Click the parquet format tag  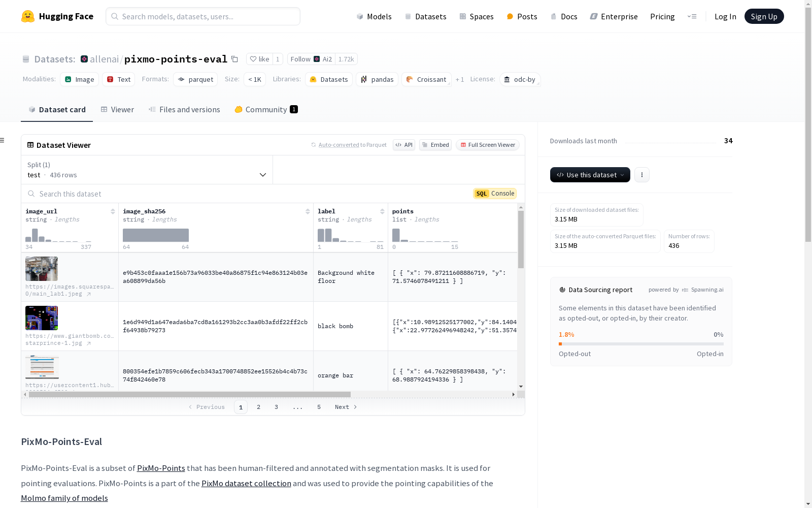195,79
